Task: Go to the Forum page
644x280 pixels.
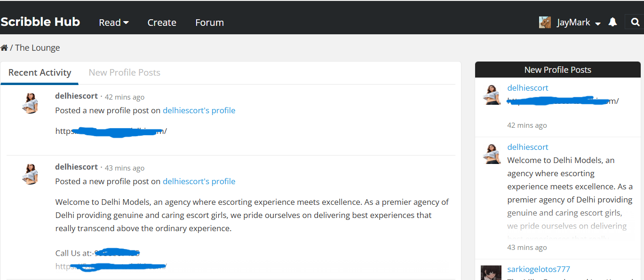Action: click(209, 23)
